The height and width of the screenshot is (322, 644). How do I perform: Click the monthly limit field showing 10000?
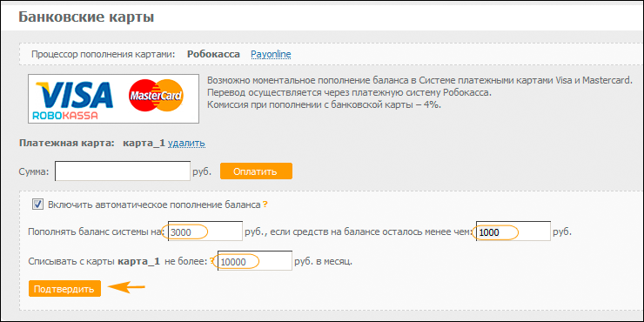tap(255, 260)
